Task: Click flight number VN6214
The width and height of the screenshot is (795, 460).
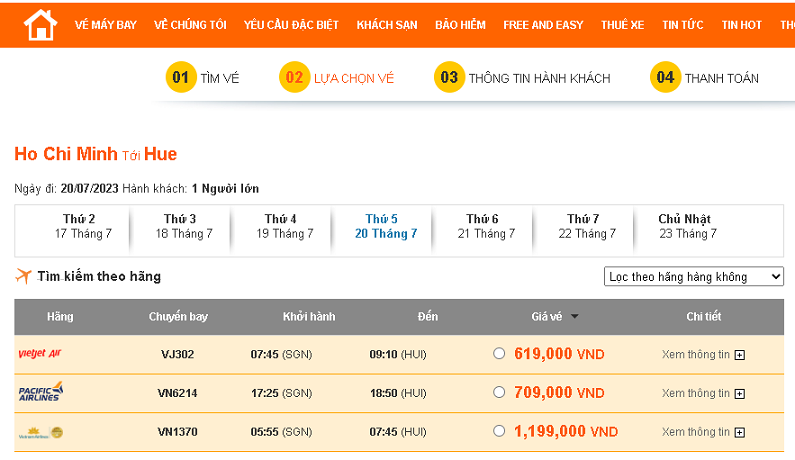Action: (177, 393)
